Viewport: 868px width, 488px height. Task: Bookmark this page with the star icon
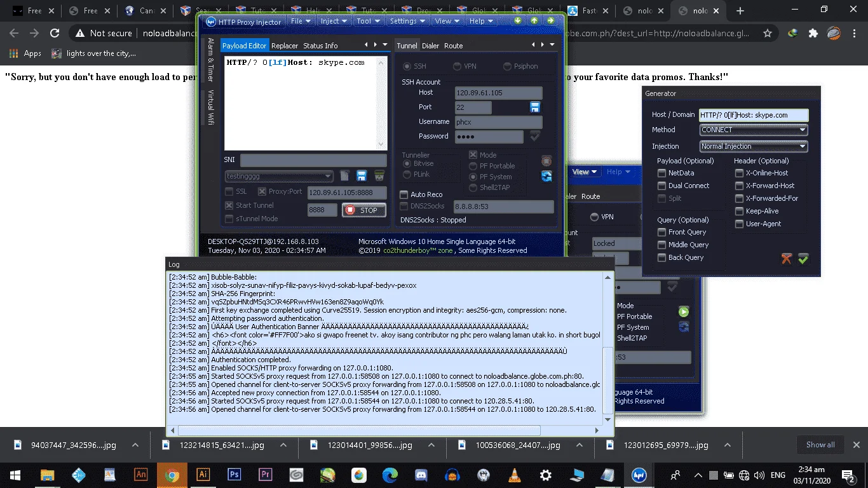(x=768, y=34)
